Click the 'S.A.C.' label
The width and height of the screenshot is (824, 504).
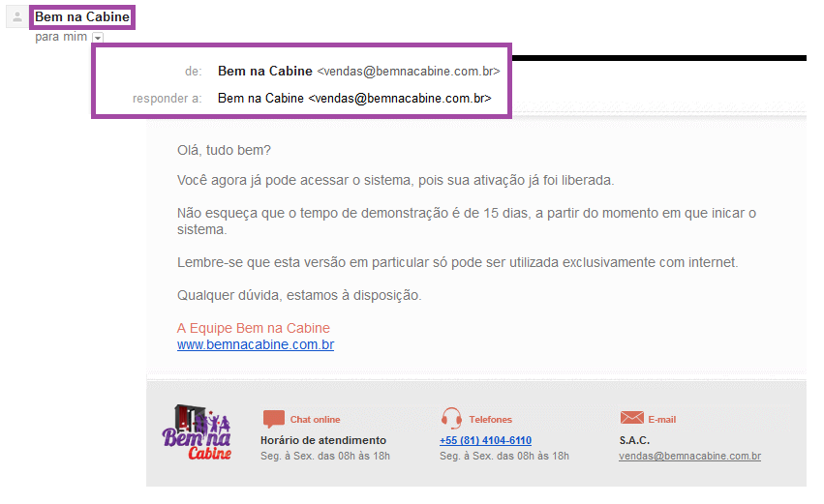point(634,440)
